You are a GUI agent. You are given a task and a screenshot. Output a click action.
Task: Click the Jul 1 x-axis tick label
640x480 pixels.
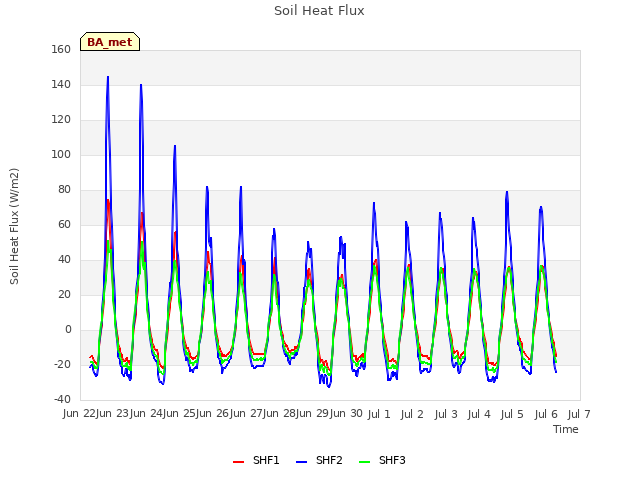(x=379, y=415)
